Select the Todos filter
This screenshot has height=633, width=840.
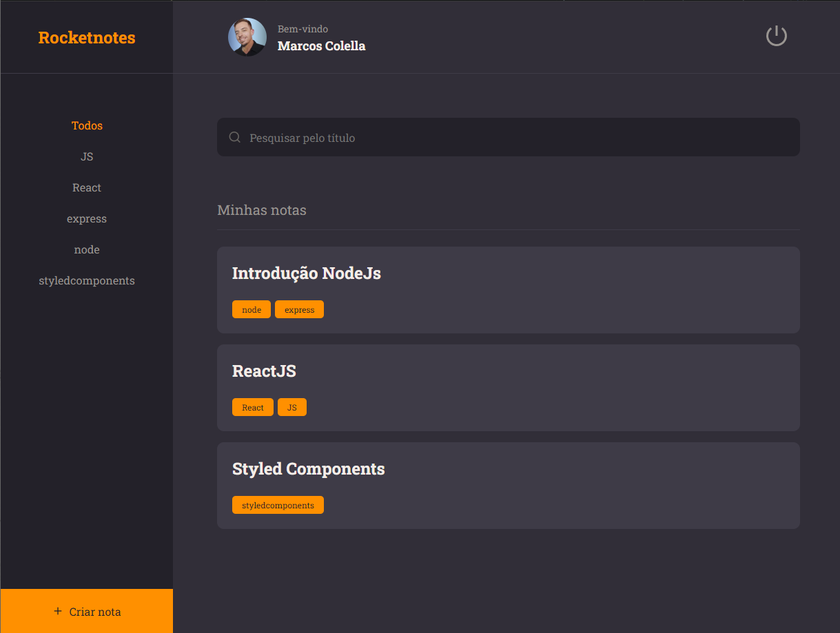point(87,125)
